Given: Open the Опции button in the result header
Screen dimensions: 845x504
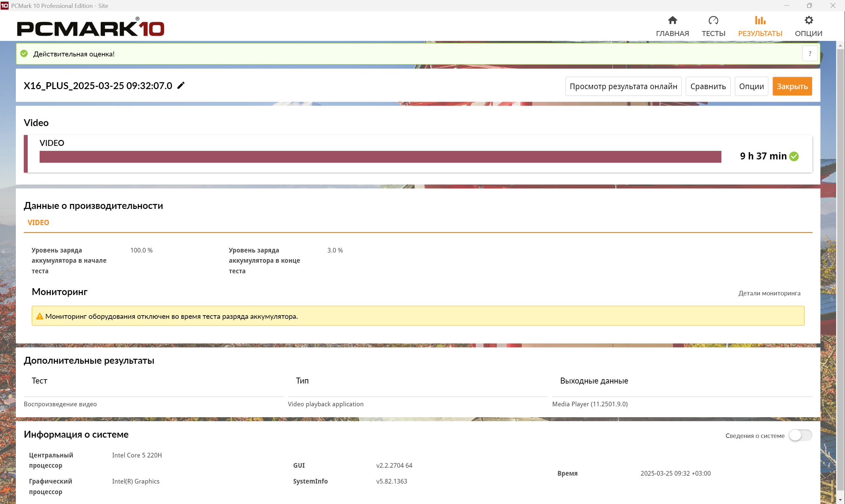Looking at the screenshot, I should pyautogui.click(x=751, y=86).
